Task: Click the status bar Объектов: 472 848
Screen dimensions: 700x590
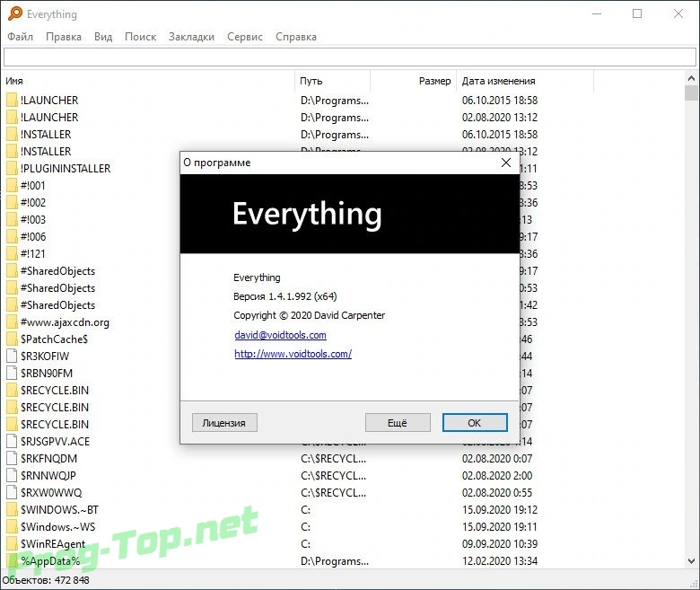Action: 46,580
